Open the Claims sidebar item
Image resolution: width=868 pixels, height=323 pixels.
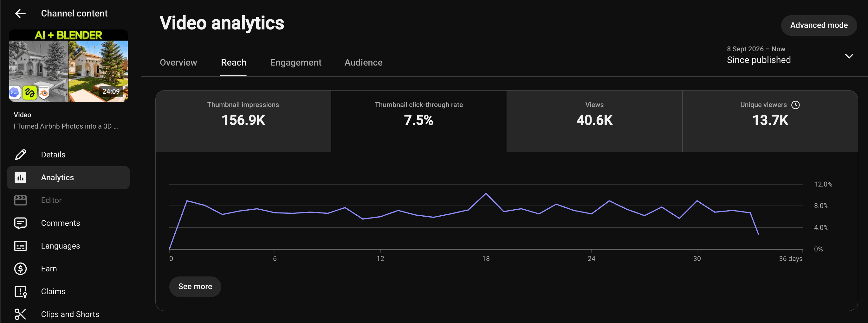68,291
